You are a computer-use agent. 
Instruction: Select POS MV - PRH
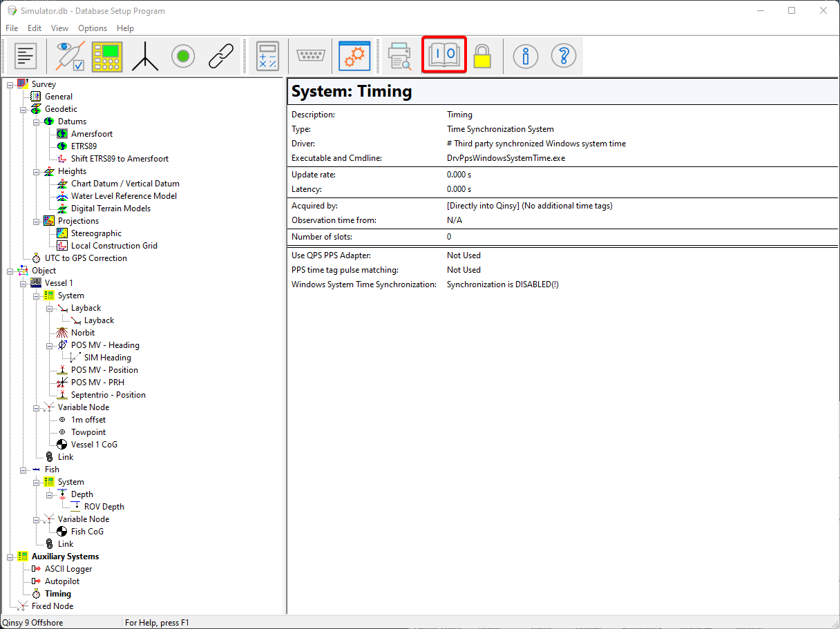click(x=97, y=383)
